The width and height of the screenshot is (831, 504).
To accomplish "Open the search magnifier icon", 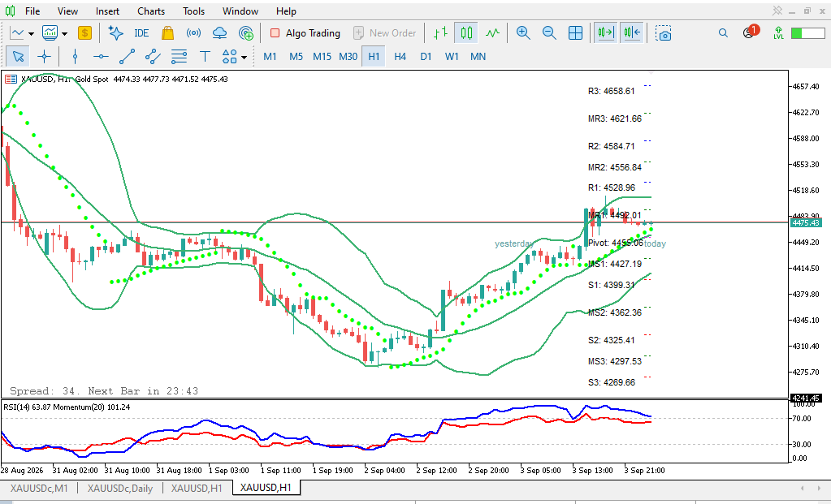I will coord(723,32).
